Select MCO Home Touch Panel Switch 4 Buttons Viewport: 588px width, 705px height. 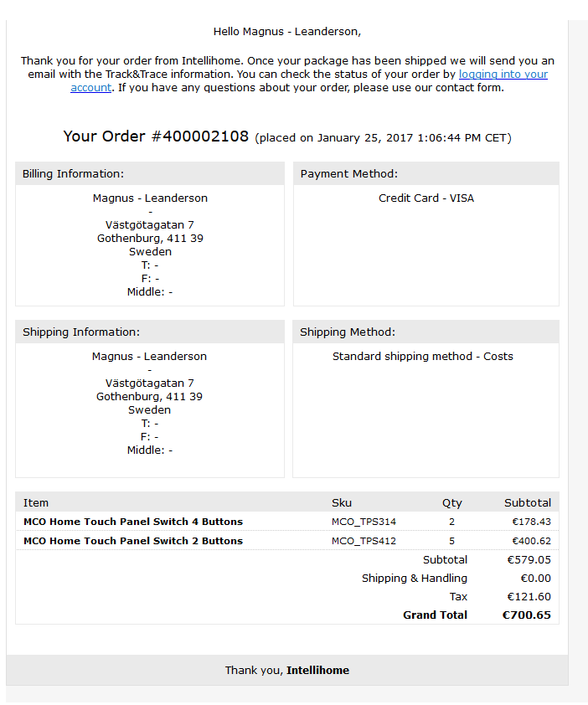pos(133,522)
